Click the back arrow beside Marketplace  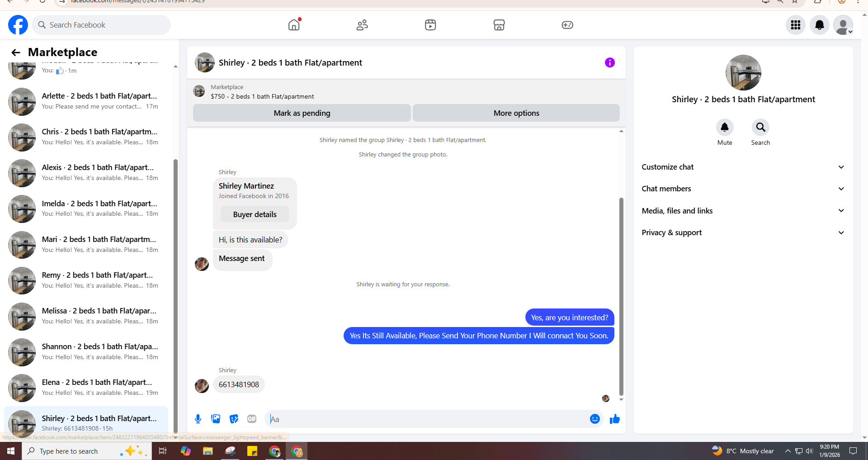tap(16, 52)
